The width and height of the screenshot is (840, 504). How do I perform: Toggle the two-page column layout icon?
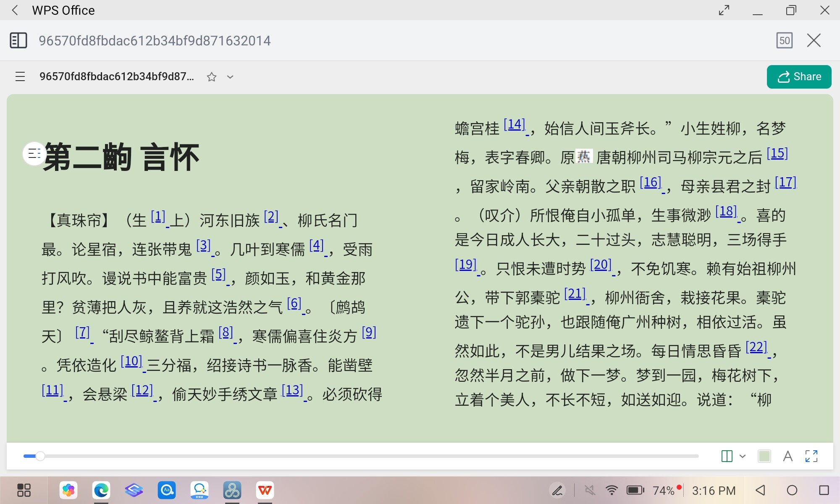[x=727, y=456]
